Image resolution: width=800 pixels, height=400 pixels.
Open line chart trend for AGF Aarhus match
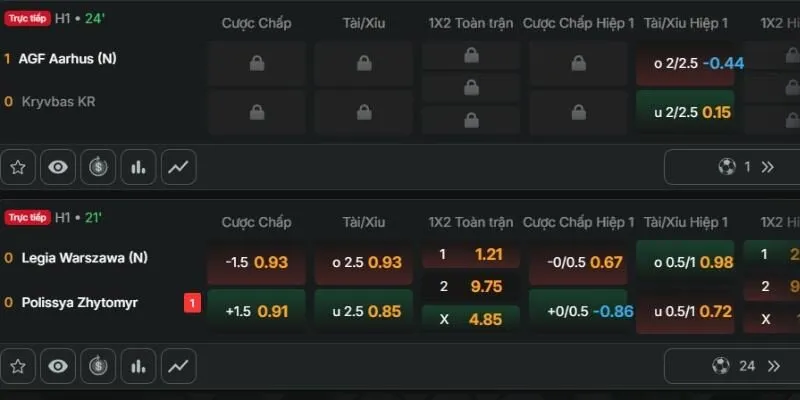point(178,168)
